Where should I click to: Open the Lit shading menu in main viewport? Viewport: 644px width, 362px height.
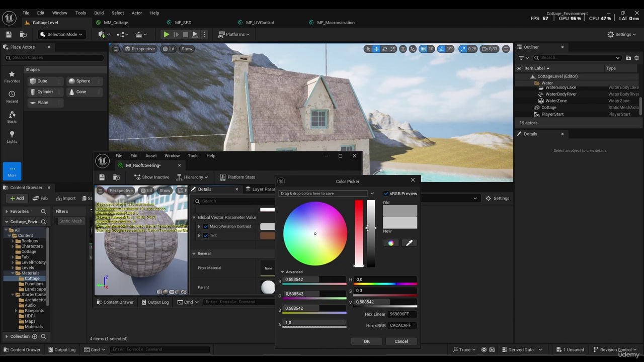169,49
